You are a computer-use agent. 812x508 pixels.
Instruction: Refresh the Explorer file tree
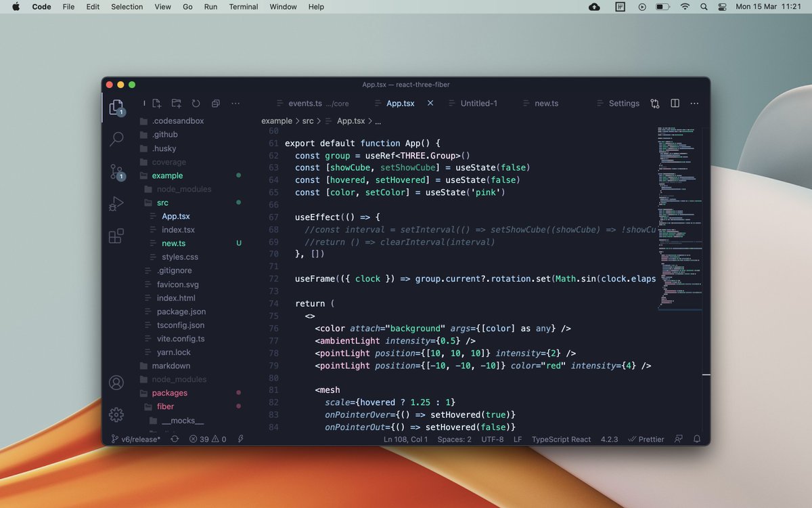196,104
